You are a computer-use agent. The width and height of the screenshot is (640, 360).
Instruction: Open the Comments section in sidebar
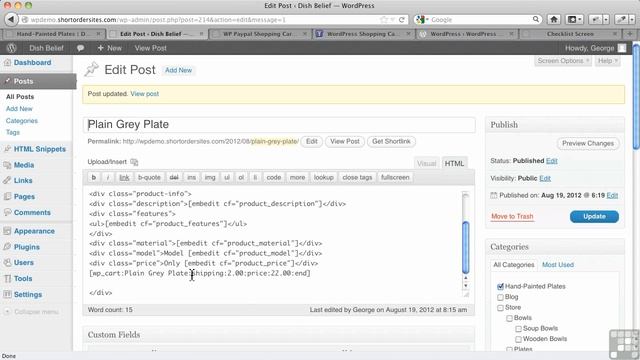[32, 213]
